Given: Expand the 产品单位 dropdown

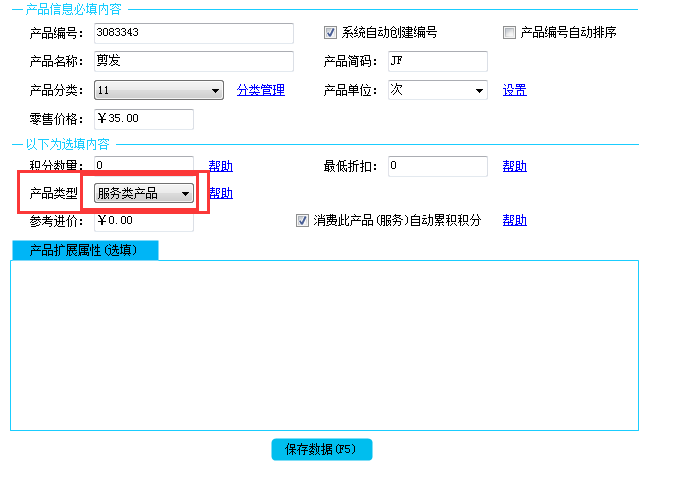Looking at the screenshot, I should click(x=437, y=90).
